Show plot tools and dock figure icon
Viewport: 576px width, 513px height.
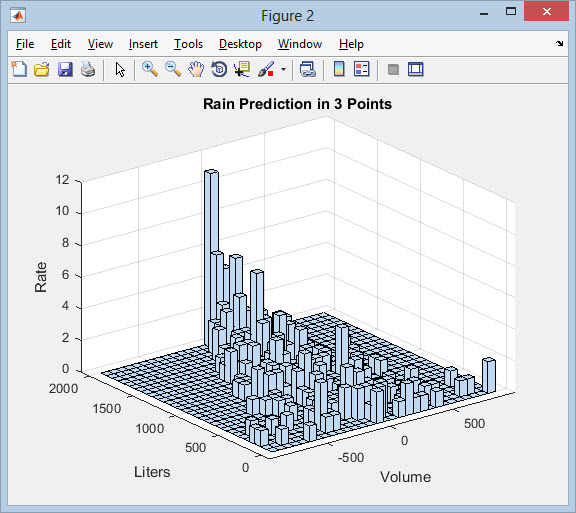pos(416,69)
